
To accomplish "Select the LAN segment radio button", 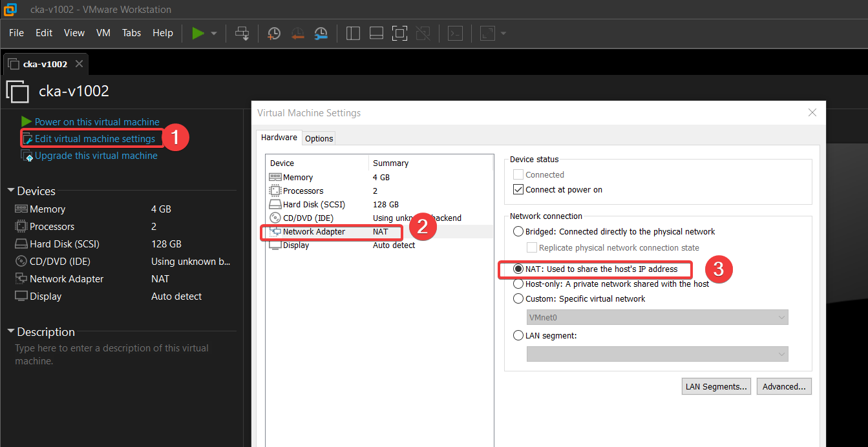I will coord(518,336).
